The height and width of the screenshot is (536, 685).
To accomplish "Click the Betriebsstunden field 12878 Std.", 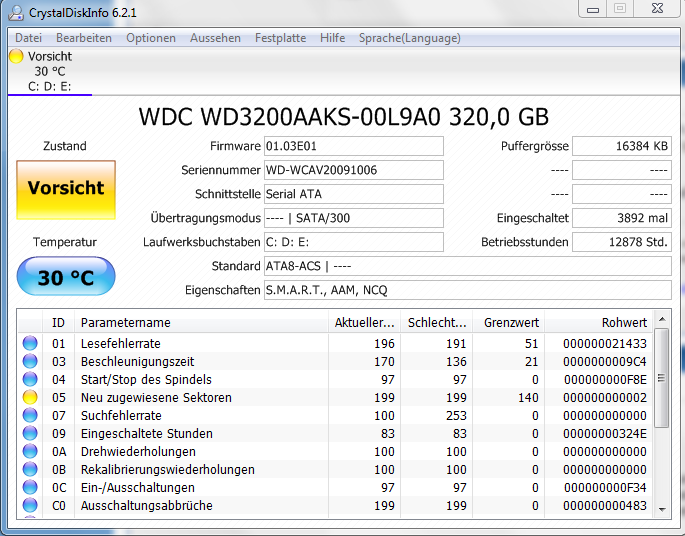I will coord(622,242).
